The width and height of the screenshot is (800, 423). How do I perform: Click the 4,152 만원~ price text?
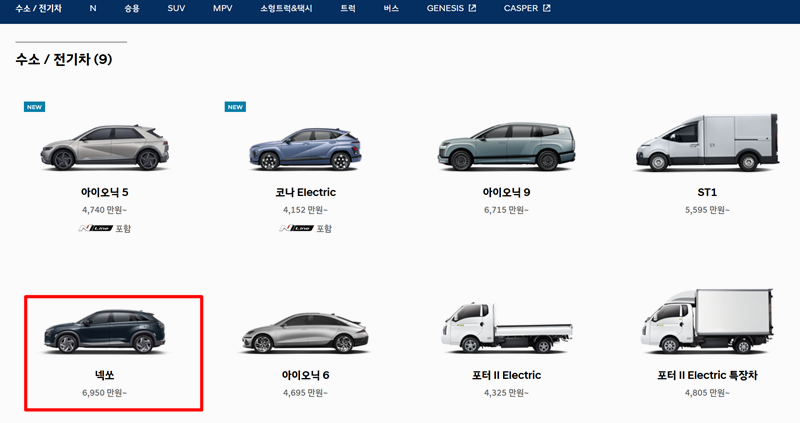coord(305,210)
